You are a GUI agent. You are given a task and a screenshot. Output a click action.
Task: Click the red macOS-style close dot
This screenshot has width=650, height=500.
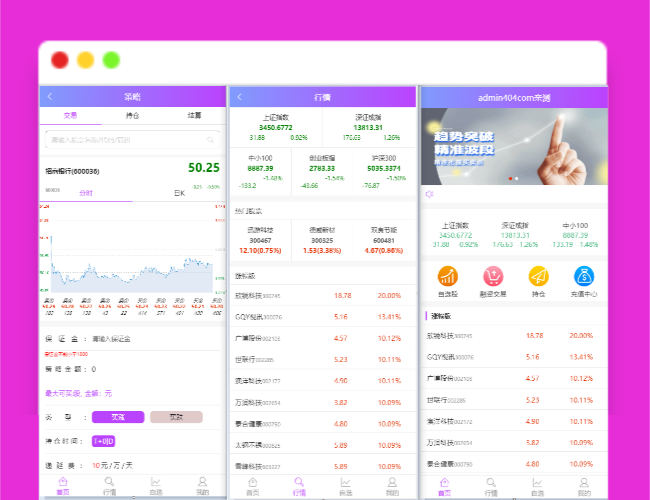60,60
